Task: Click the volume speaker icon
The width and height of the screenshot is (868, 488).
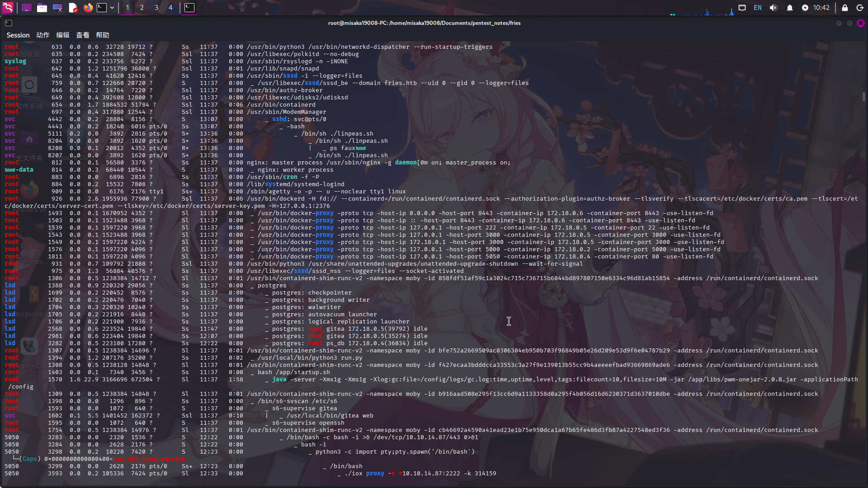Action: (774, 7)
